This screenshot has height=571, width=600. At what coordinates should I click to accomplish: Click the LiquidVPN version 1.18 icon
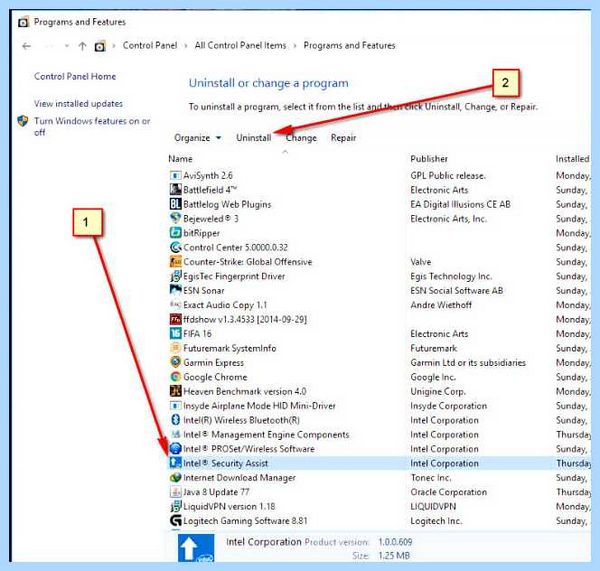click(x=175, y=506)
